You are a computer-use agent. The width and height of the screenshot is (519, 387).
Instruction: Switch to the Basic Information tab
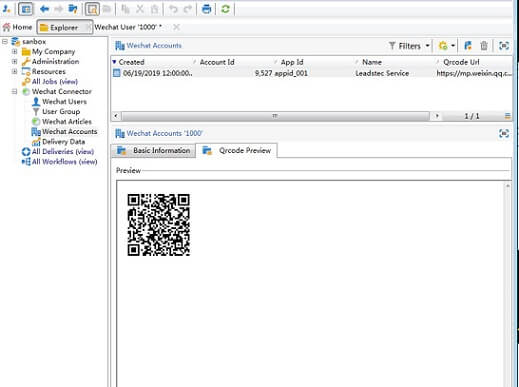pyautogui.click(x=154, y=151)
